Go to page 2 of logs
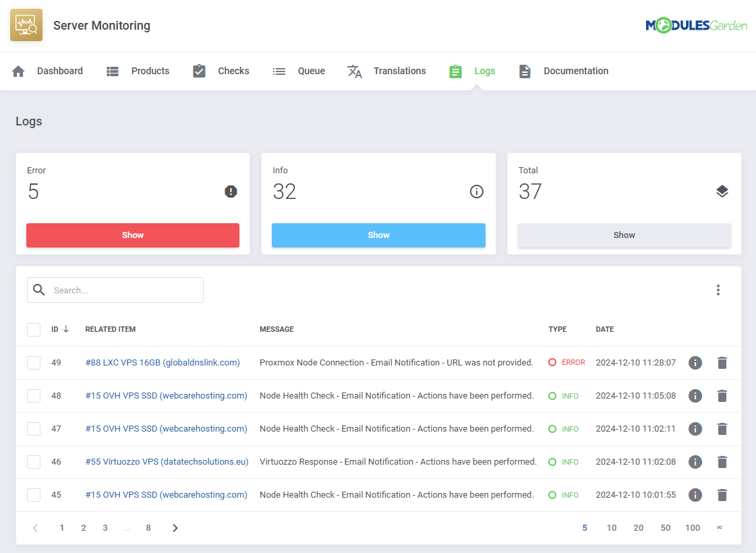Screen dimensions: 756x553 84,528
